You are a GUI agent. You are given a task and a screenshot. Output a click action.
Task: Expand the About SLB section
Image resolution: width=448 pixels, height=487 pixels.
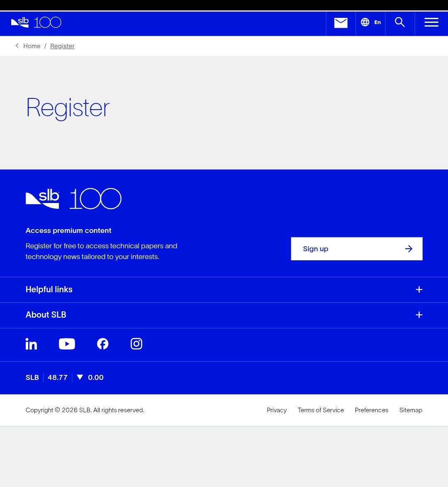pos(224,315)
